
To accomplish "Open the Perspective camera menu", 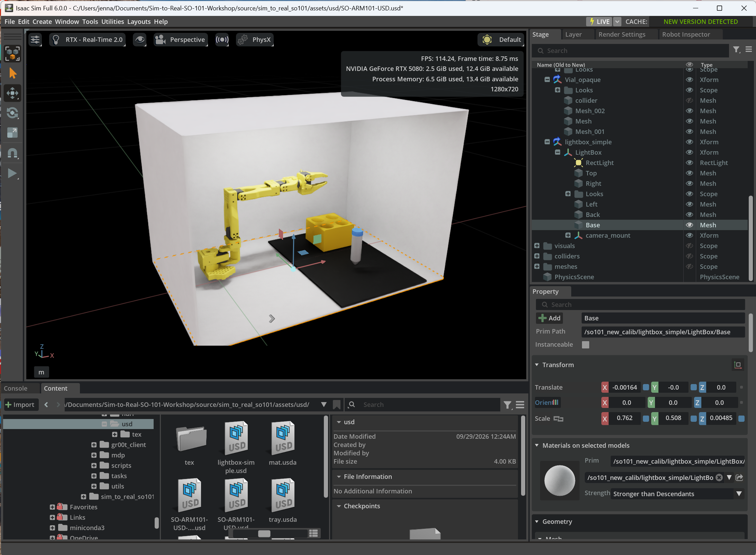I will pos(181,39).
